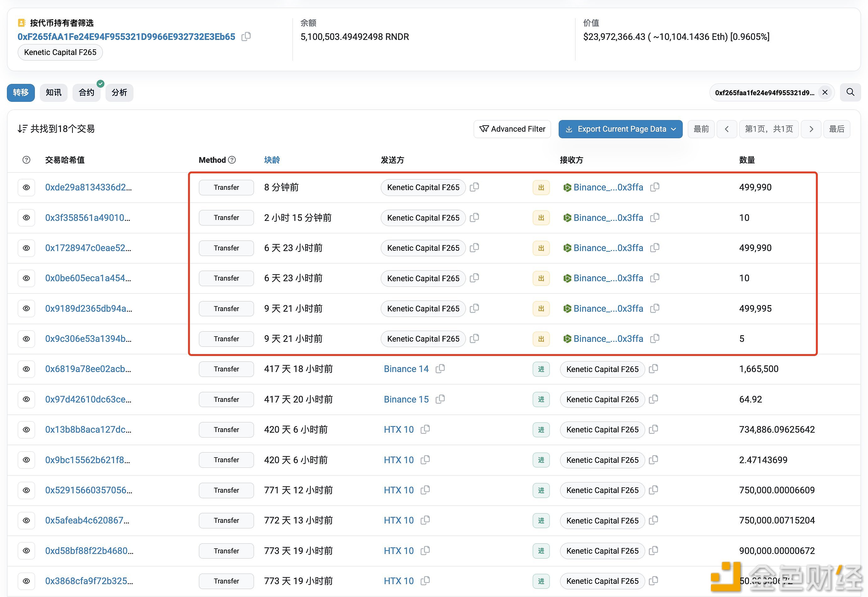Open Binance 15 sender link
Viewport: 868px width, 597px height.
click(406, 399)
